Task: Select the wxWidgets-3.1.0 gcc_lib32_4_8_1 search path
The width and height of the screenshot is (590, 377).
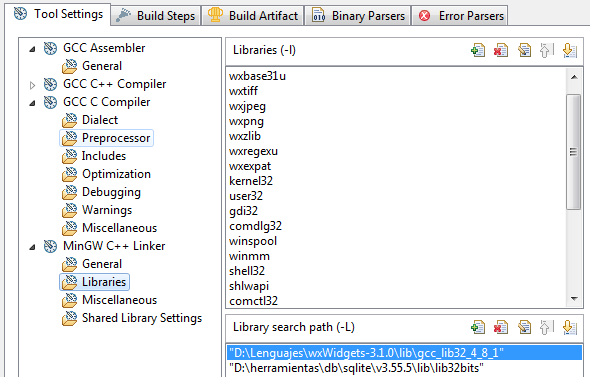Action: 404,353
